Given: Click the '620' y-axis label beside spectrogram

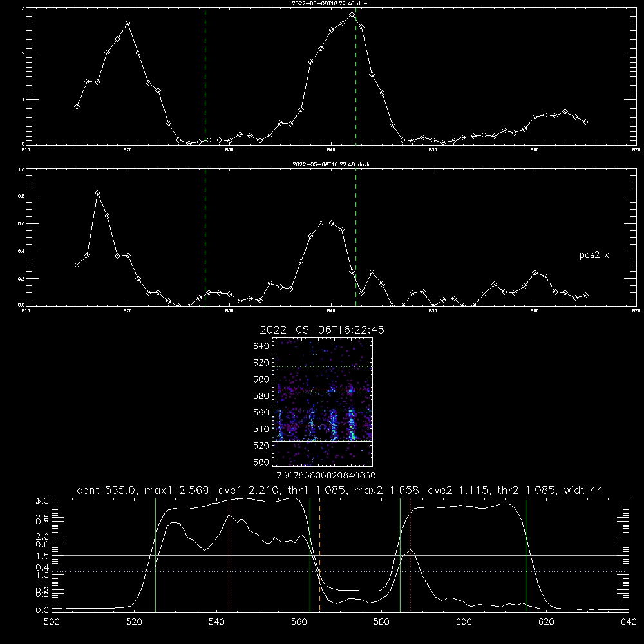Looking at the screenshot, I should (261, 363).
